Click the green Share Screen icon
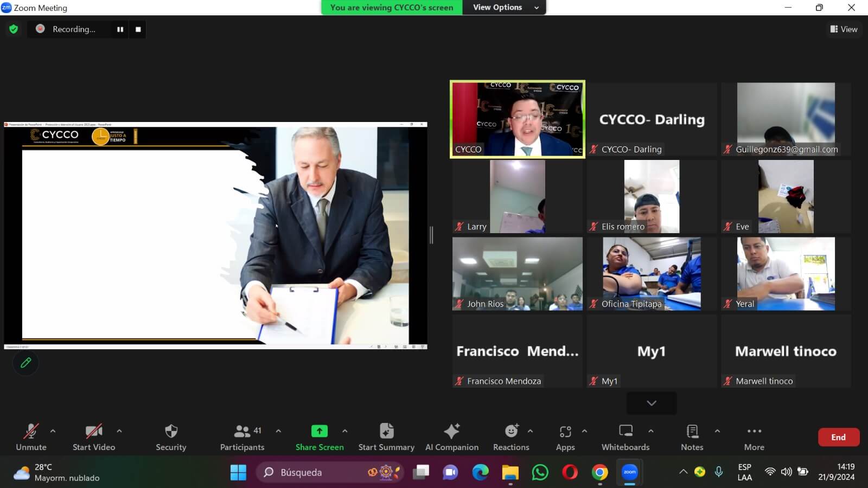 pos(319,432)
